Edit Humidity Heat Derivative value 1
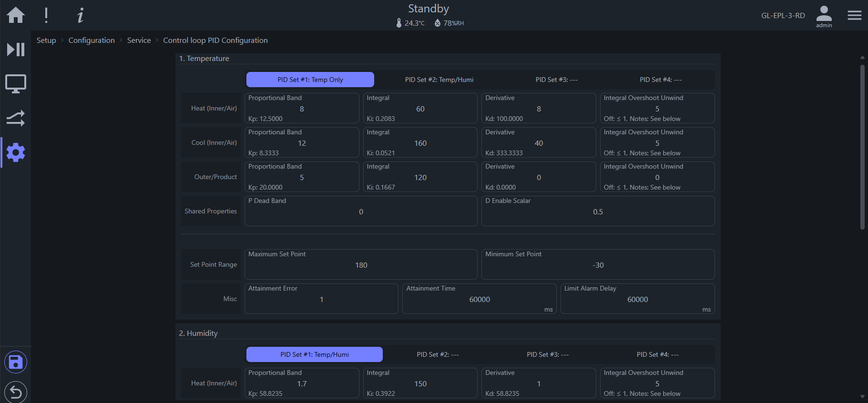 click(539, 383)
